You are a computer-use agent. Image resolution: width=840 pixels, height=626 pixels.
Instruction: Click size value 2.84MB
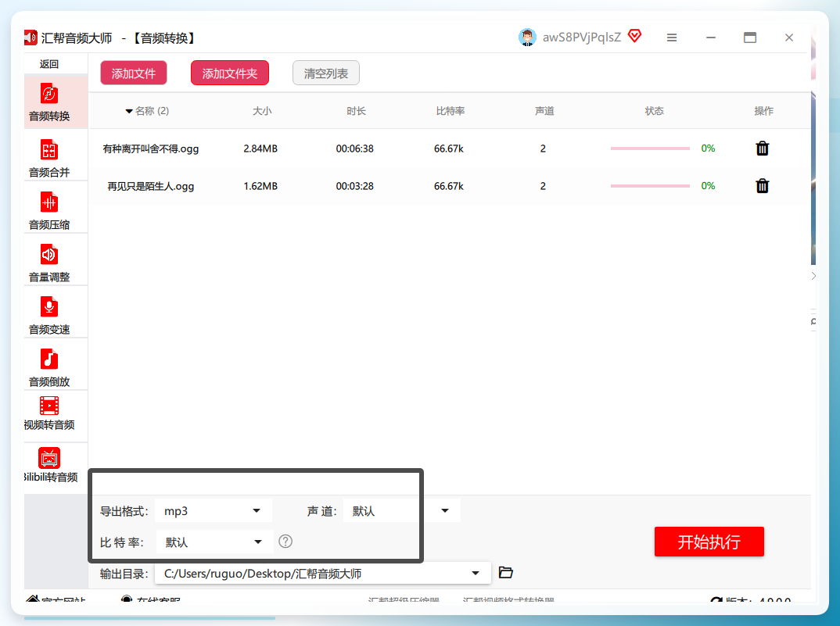(x=260, y=148)
